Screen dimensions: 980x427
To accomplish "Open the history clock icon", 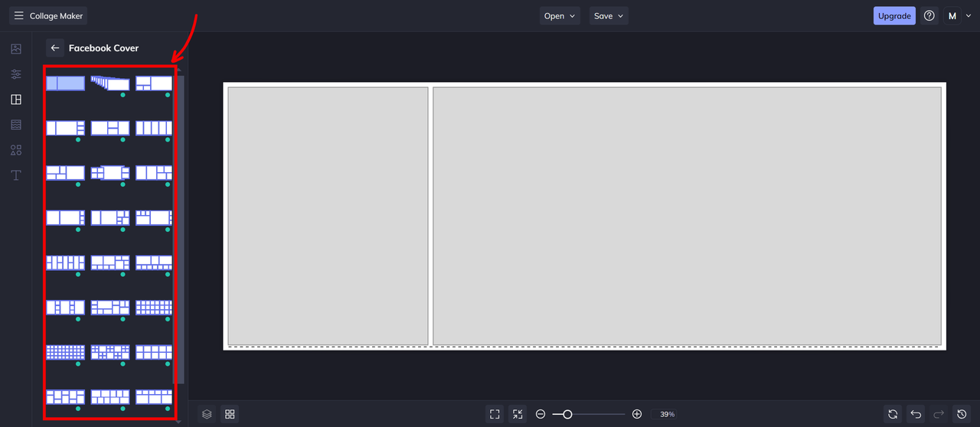I will point(962,414).
